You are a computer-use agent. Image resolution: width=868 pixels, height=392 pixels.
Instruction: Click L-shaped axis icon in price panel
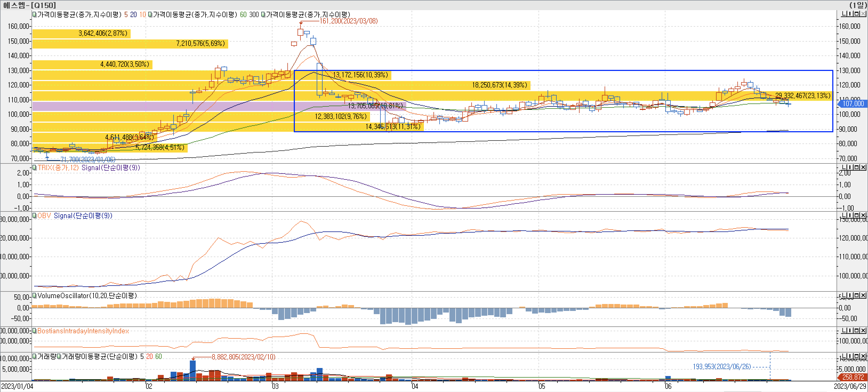[x=845, y=14]
